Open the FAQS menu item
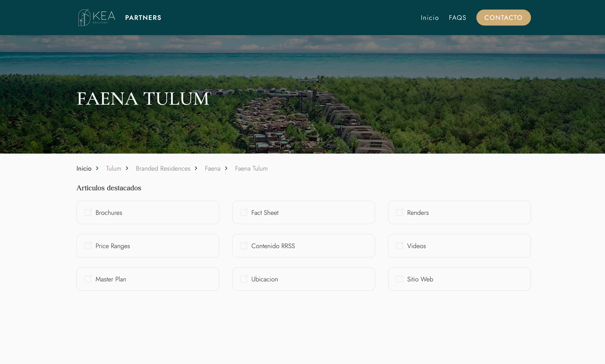Screen dimensions: 605x364 (457, 18)
